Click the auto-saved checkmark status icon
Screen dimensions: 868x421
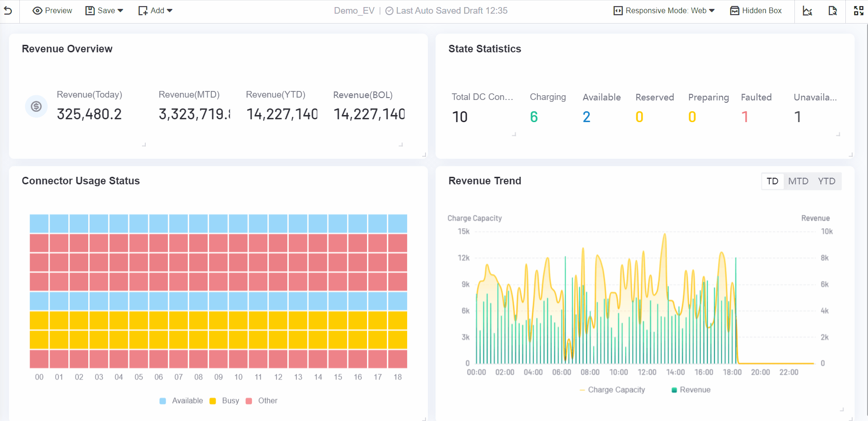pyautogui.click(x=389, y=11)
